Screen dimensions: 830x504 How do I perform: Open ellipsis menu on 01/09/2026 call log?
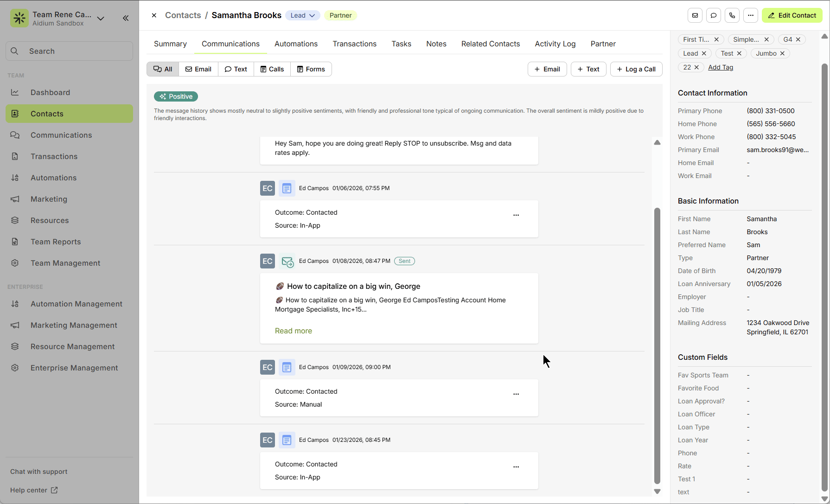(x=516, y=394)
